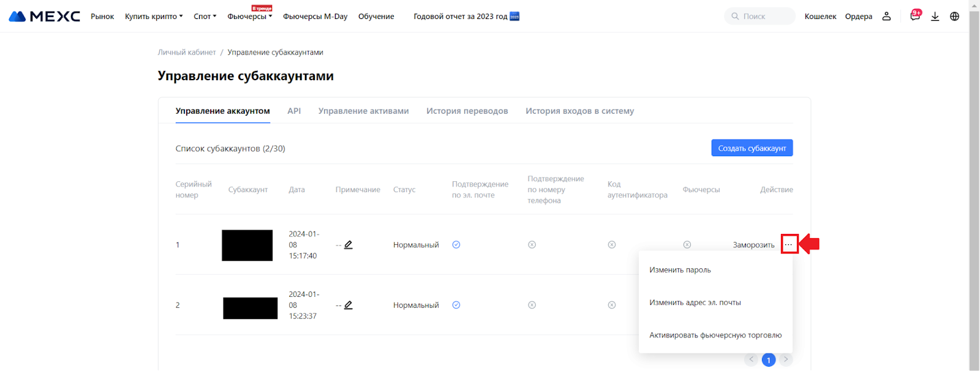
Task: Switch to the API tab
Action: tap(294, 111)
